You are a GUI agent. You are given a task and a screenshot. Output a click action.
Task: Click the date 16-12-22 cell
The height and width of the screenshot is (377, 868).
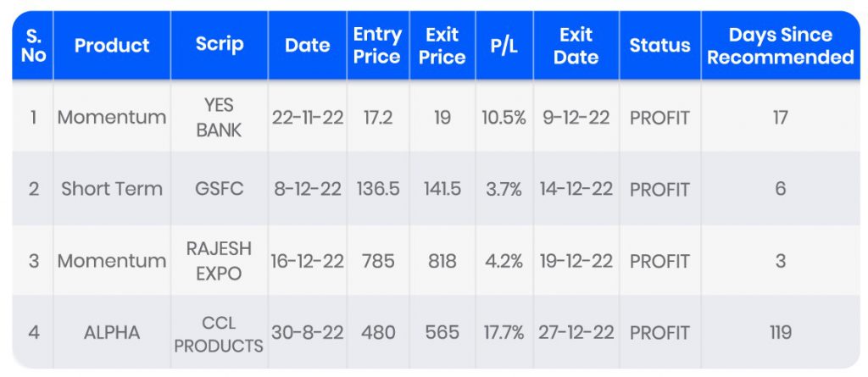coord(307,261)
